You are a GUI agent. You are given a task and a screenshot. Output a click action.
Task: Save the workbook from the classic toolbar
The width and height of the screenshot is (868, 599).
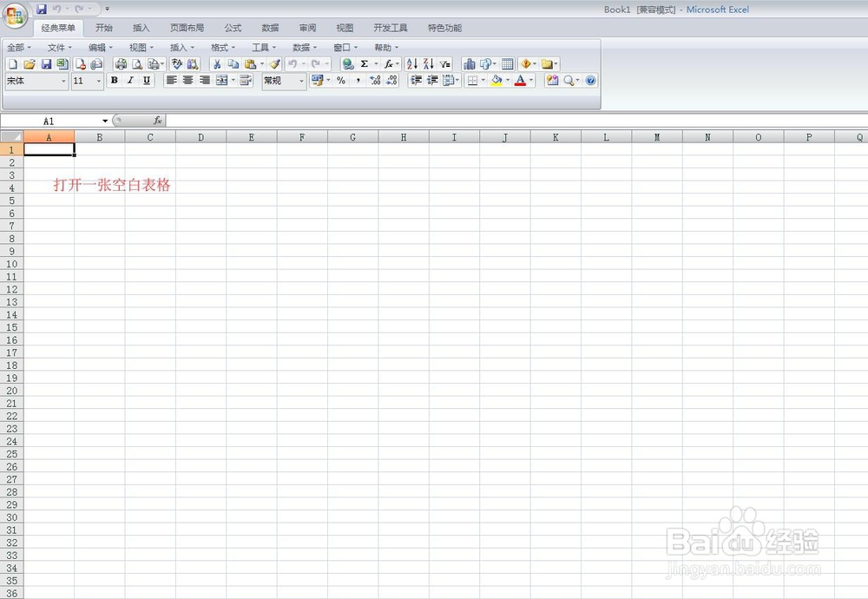[x=46, y=64]
